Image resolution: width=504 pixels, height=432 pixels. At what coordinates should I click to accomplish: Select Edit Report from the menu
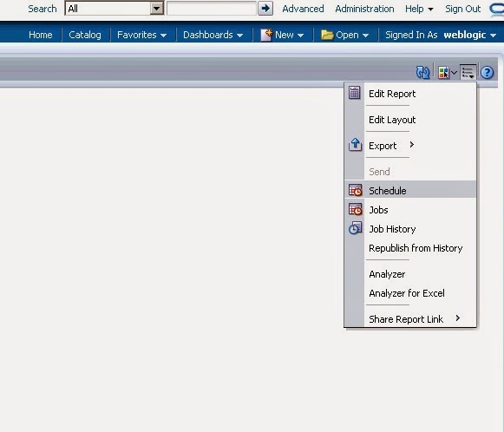pos(392,94)
